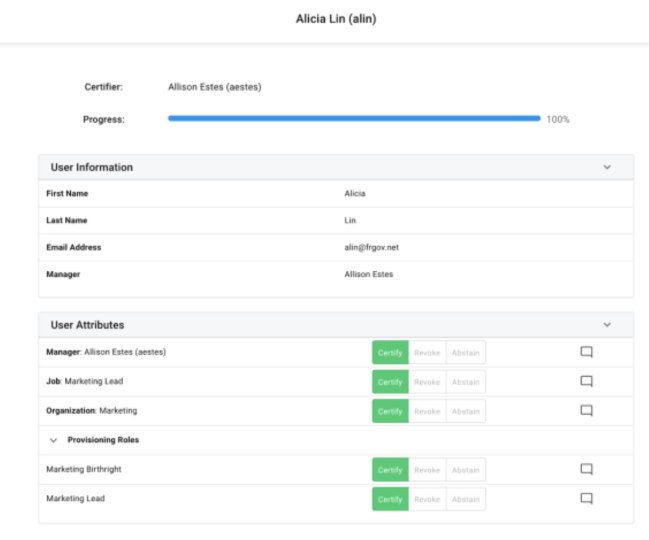Click the User Information panel header
The width and height of the screenshot is (649, 540).
pyautogui.click(x=92, y=167)
